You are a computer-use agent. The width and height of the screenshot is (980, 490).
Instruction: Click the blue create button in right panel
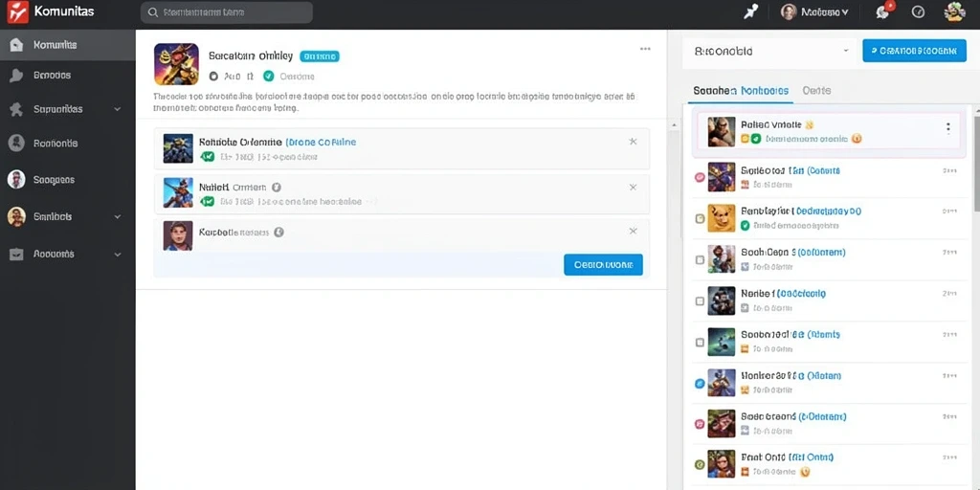(x=914, y=52)
